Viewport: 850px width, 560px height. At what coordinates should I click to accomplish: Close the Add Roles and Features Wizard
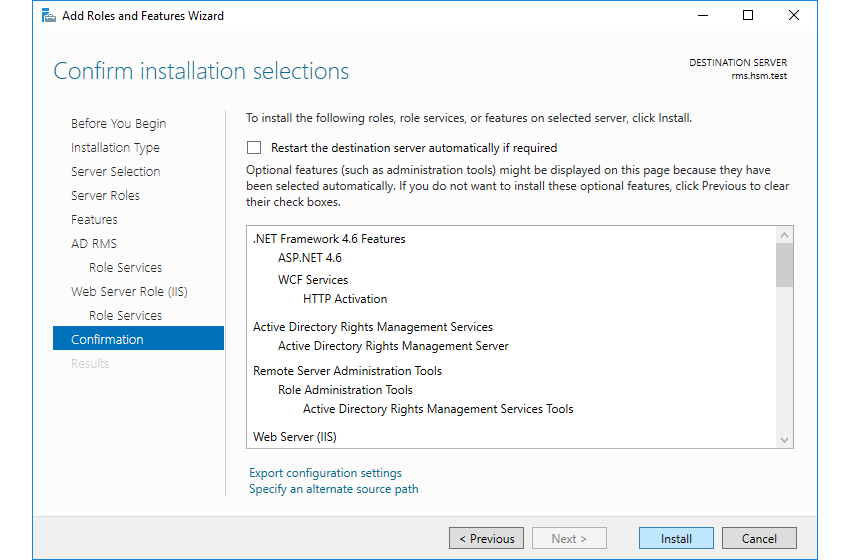tap(793, 16)
